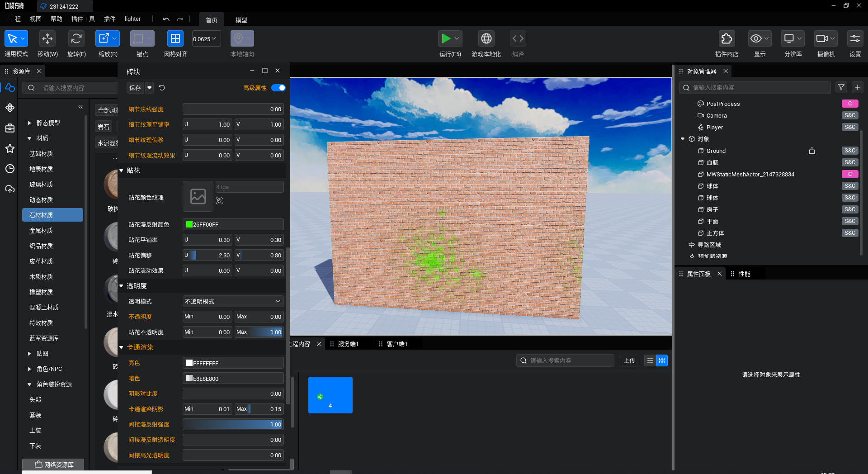This screenshot has height=474, width=868.
Task: Open the toolbox briefcase sidebar icon
Action: click(x=10, y=128)
